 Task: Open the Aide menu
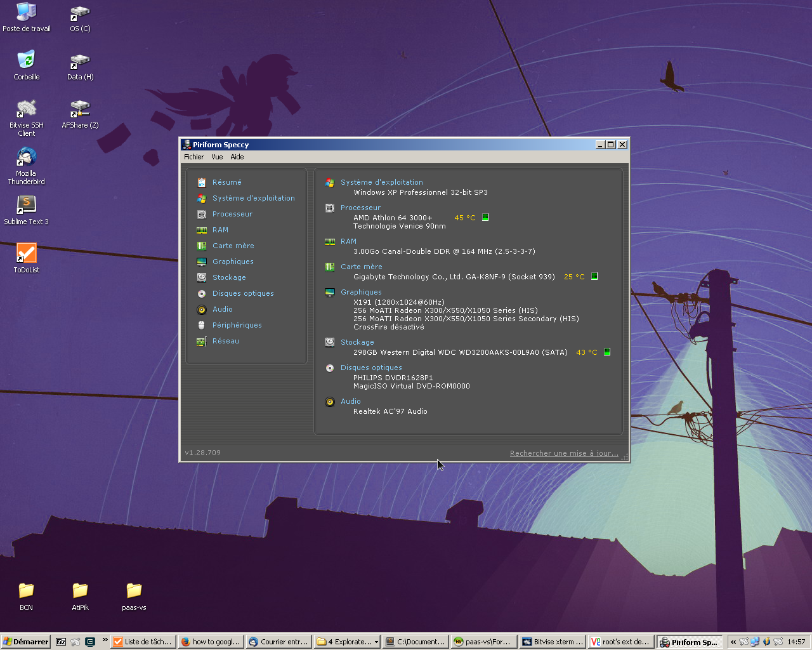pos(237,157)
